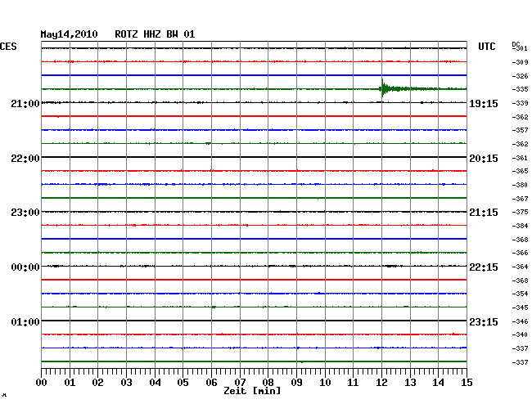Screen dimensions: 532x404
Task: Select the DC offset value -366
Action: click(520, 253)
